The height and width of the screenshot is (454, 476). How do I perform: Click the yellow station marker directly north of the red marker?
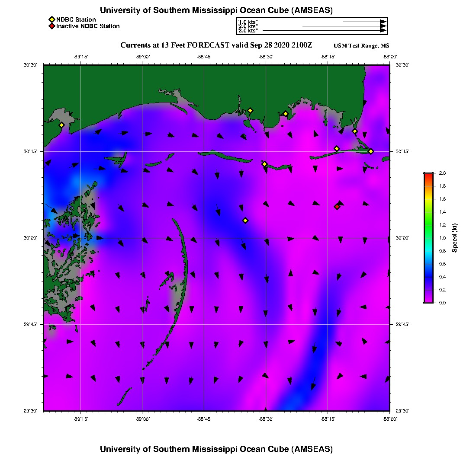(x=337, y=149)
